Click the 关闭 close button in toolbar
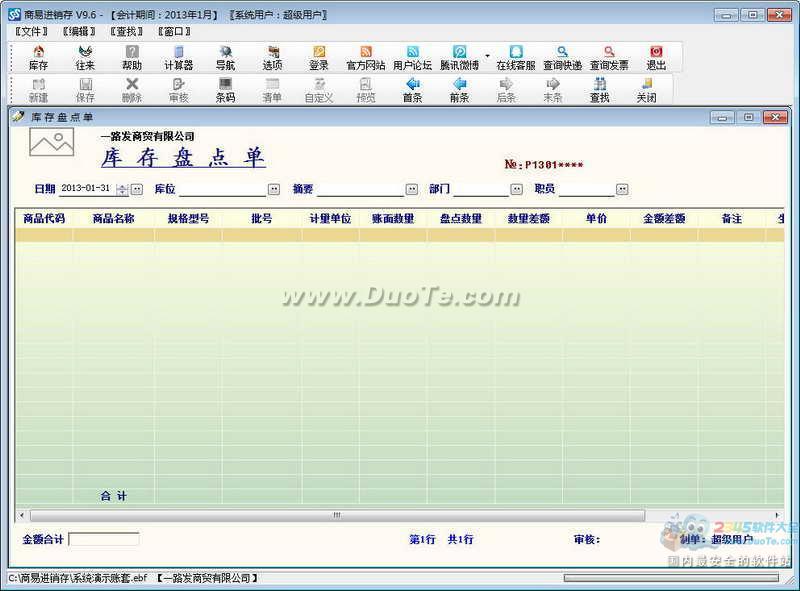The image size is (800, 591). click(646, 90)
